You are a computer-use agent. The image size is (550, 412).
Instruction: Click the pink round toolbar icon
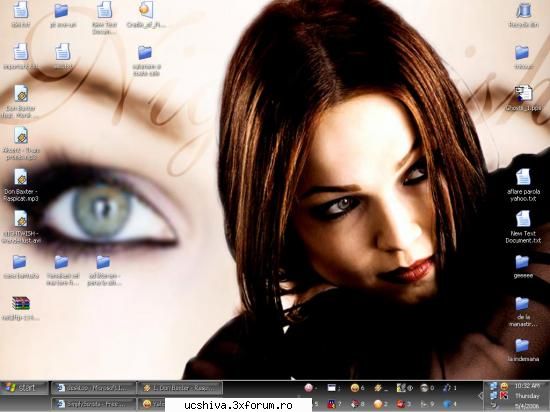pos(309,388)
